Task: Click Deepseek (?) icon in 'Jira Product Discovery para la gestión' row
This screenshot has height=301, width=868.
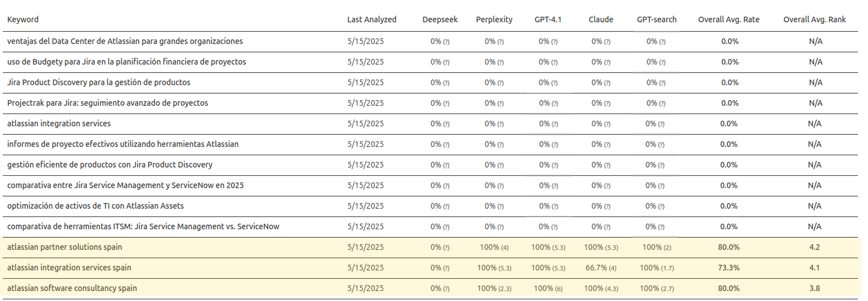Action: coord(446,83)
